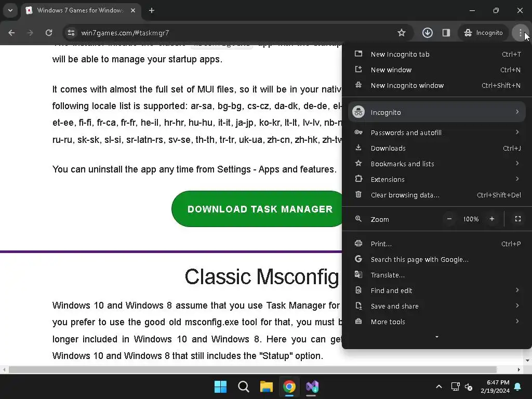Screen dimensions: 532x399
Task: Open Visual Studio Installer taskbar icon
Action: 312,387
